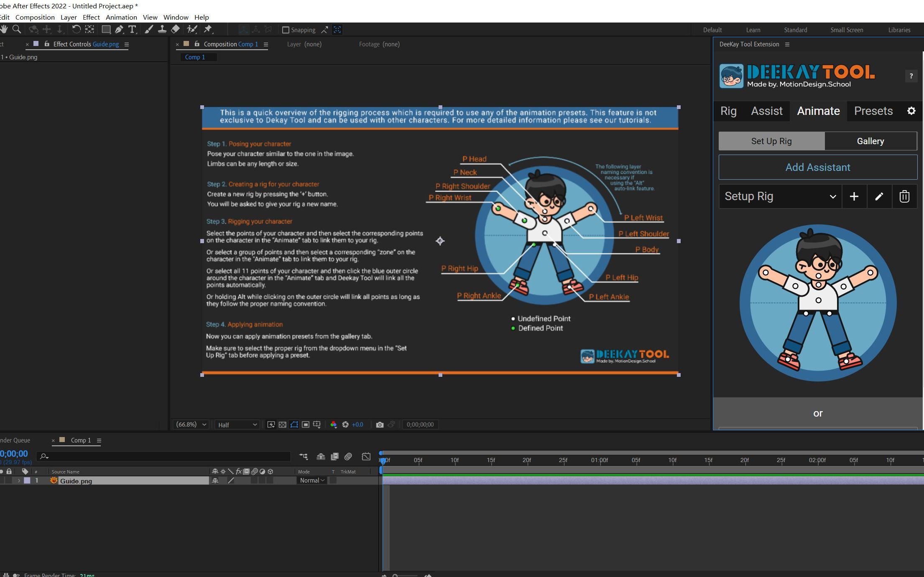
Task: Activate the Puppet Pin tool
Action: click(208, 29)
